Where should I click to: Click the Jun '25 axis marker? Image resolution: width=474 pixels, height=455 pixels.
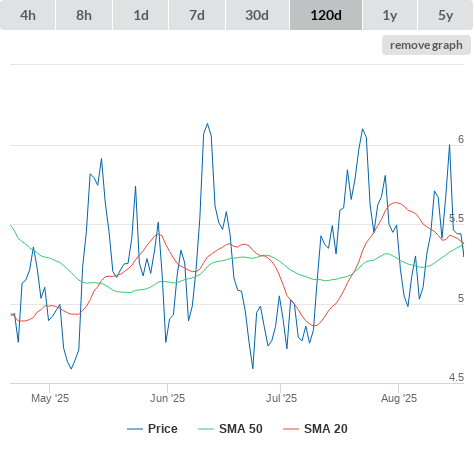(167, 398)
